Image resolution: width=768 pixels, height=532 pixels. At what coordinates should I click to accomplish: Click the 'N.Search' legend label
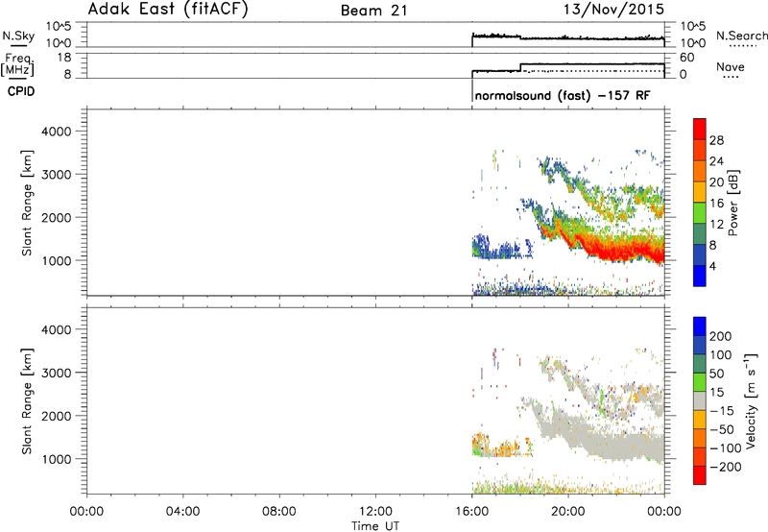741,36
